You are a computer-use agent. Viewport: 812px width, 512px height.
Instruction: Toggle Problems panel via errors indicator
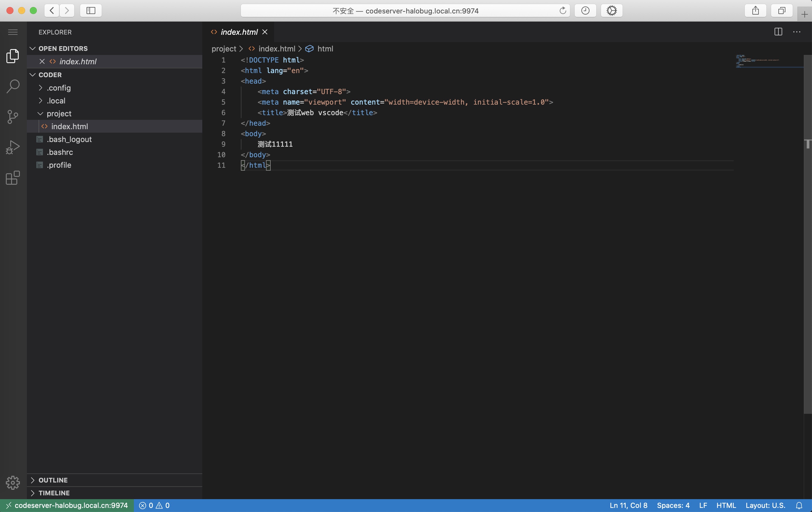click(154, 505)
